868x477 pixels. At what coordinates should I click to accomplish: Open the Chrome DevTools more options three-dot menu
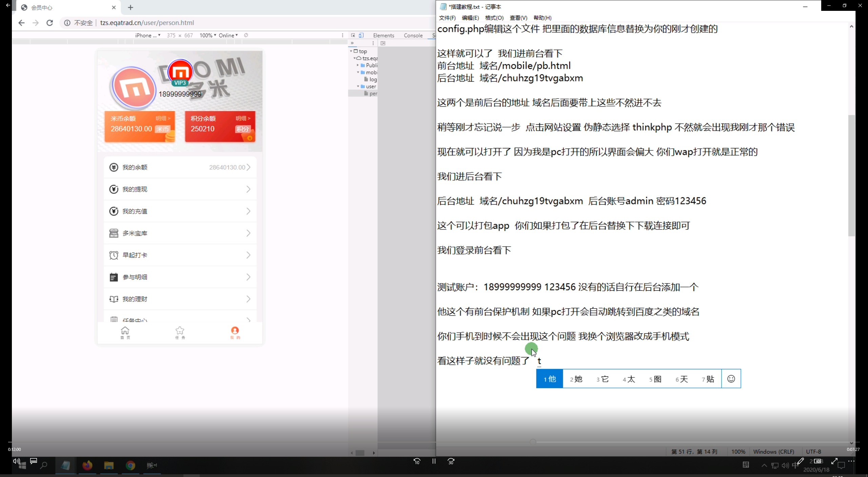pos(373,43)
